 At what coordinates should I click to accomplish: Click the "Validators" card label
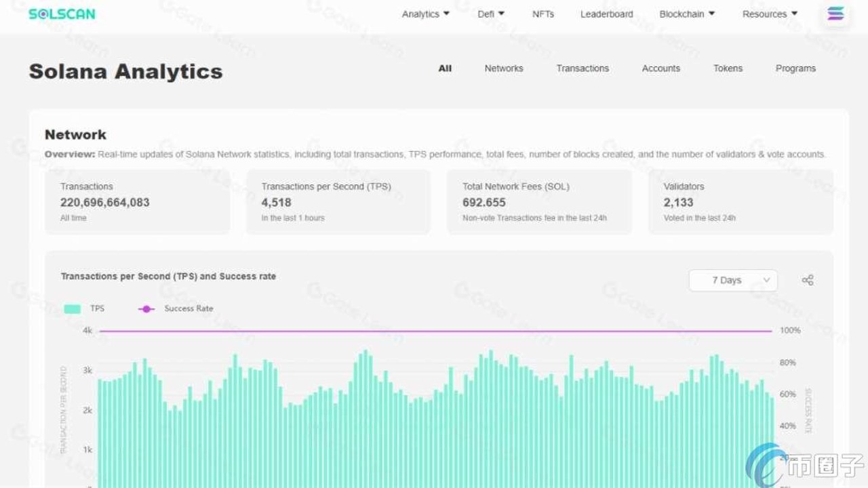(x=684, y=186)
